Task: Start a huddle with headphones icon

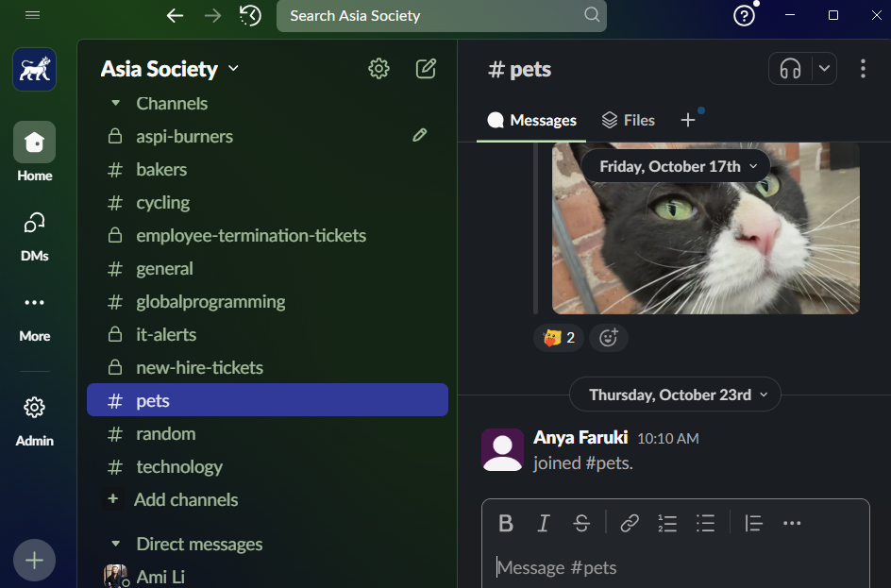Action: [x=791, y=69]
